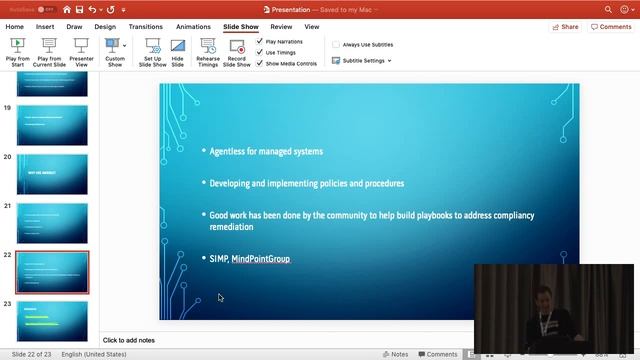Start Rehearse Timings
Viewport: 640px width, 360px height.
point(208,52)
